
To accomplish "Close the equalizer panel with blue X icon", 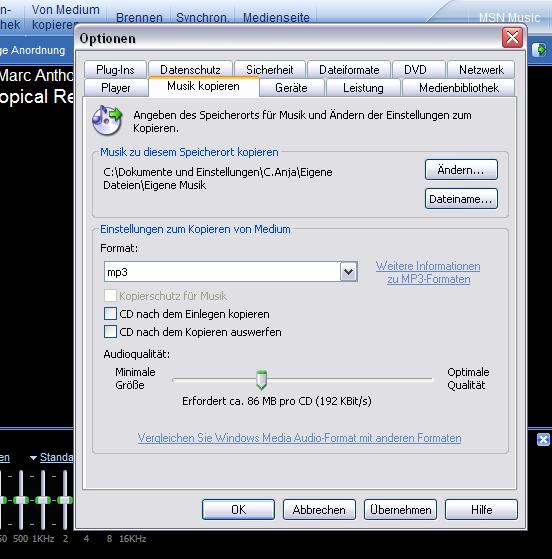I will pos(543,440).
